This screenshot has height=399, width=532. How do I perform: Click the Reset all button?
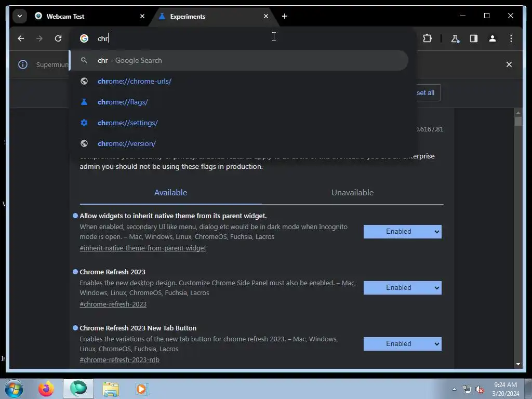pos(428,92)
